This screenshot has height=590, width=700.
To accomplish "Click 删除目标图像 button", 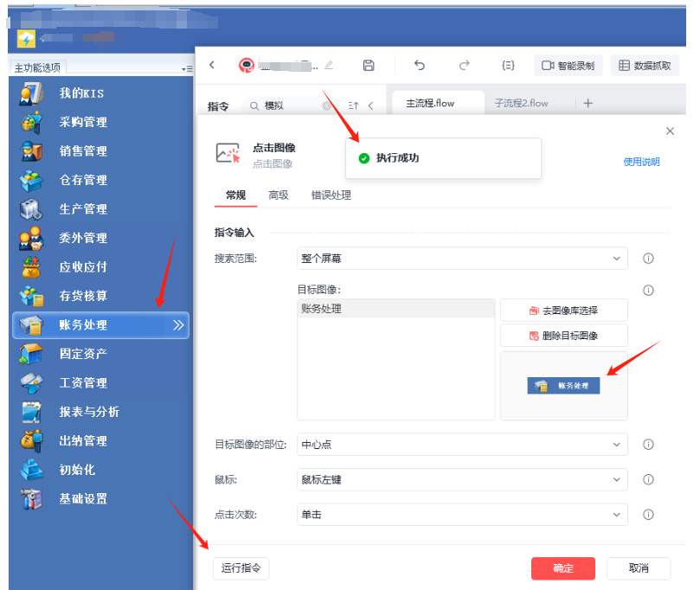I will (x=564, y=336).
